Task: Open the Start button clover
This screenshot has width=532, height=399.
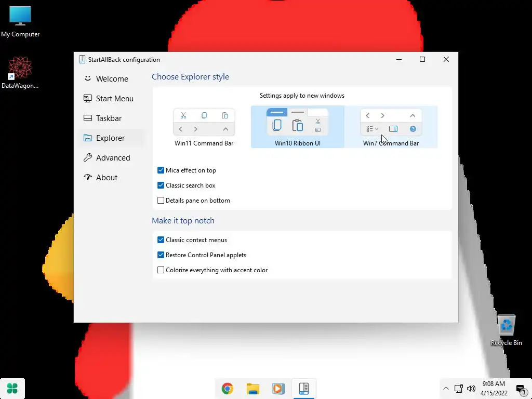Action: [x=12, y=388]
